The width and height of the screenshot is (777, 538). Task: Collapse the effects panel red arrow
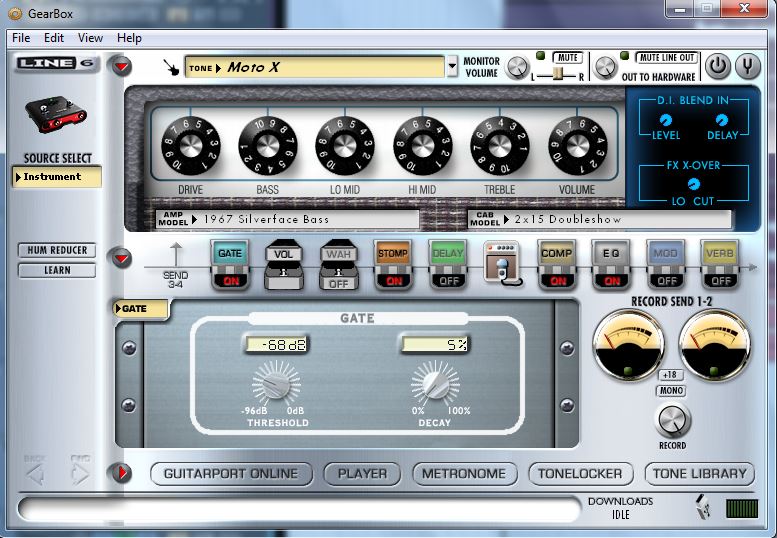click(x=121, y=258)
